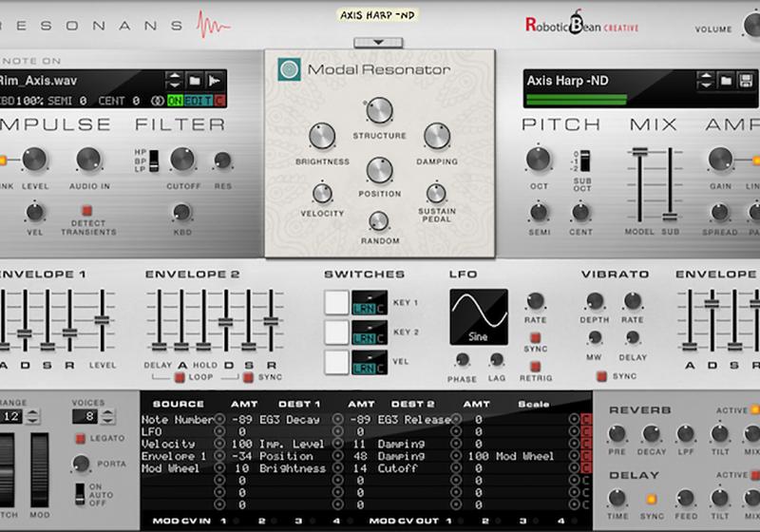The width and height of the screenshot is (760, 532).
Task: Toggle the Detect Transients button
Action: (x=86, y=211)
